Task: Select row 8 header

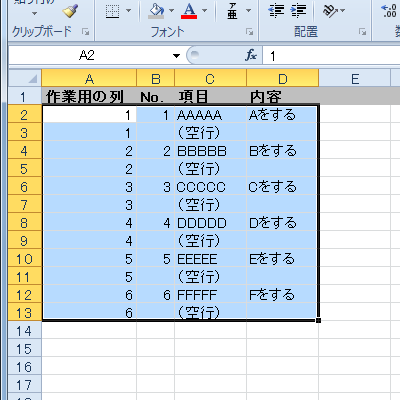Action: pyautogui.click(x=25, y=223)
